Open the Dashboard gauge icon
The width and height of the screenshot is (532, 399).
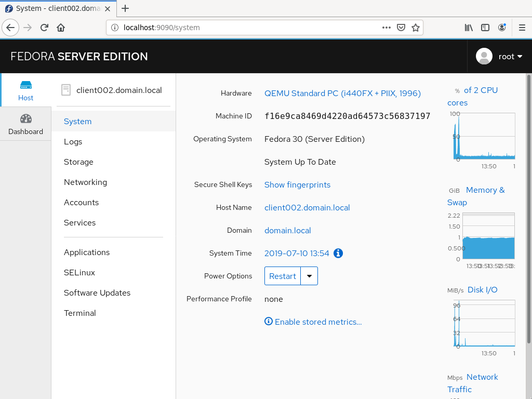(26, 119)
